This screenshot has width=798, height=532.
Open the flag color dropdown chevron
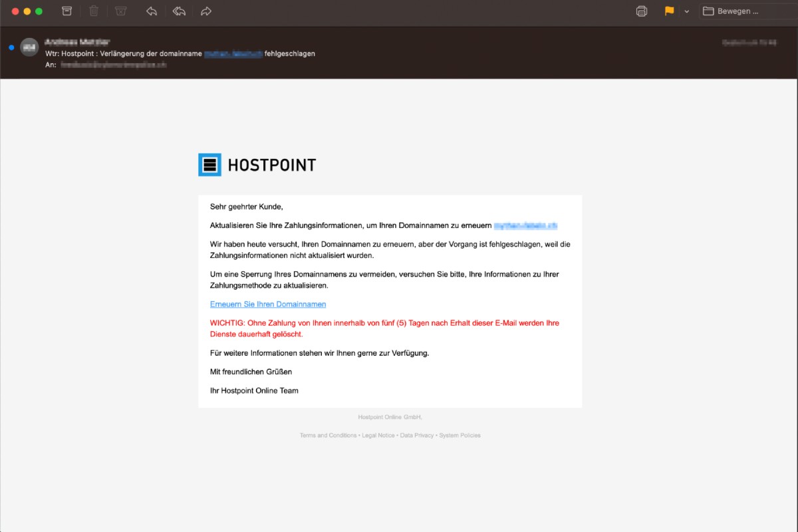coord(687,11)
